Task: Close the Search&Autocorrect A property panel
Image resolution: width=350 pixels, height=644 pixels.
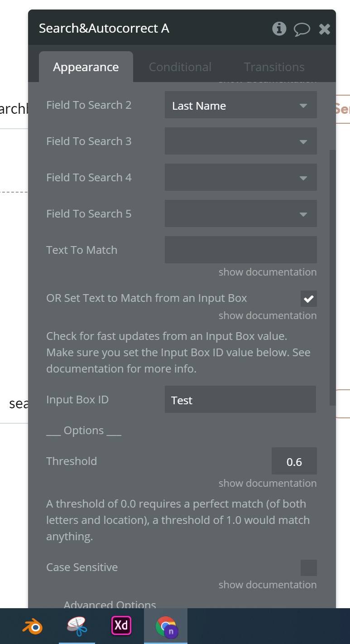Action: (325, 29)
